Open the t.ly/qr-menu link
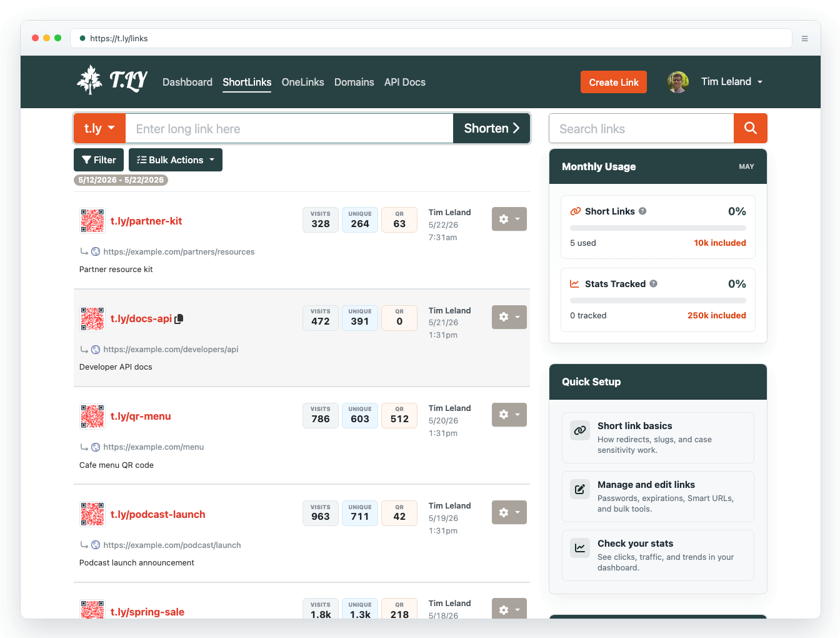The height and width of the screenshot is (638, 840). click(141, 417)
